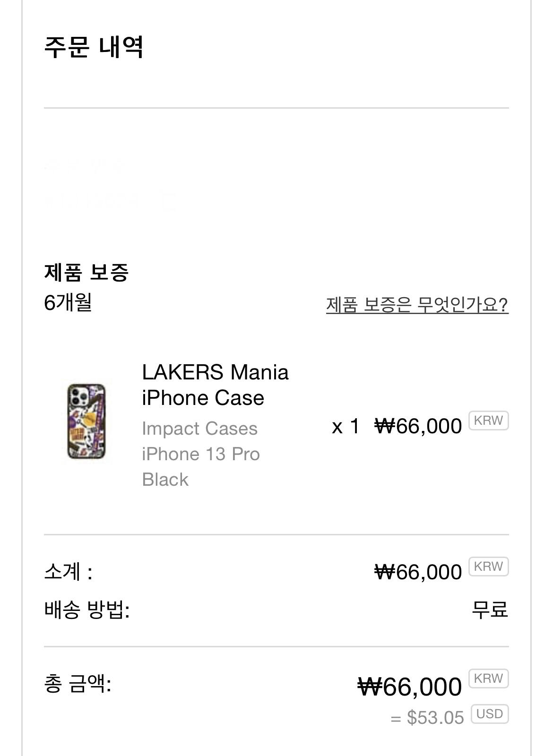
Task: Click the "제품 보증" section label
Action: (86, 272)
